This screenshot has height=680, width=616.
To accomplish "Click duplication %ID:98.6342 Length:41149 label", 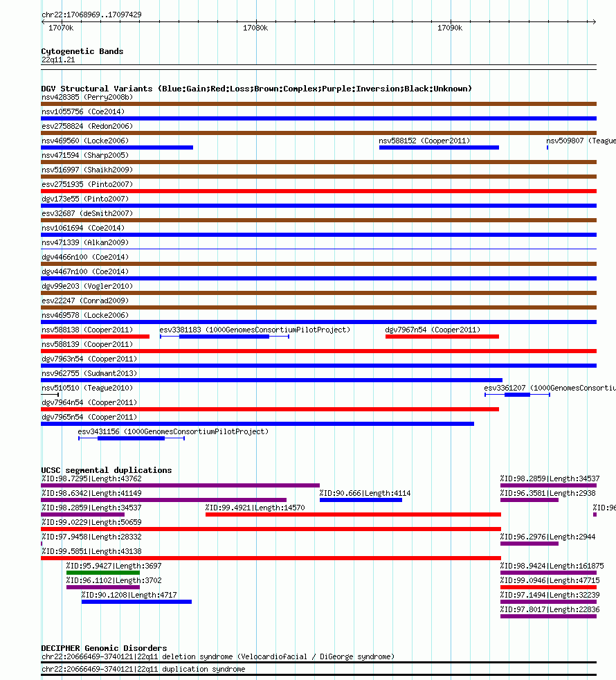I will pyautogui.click(x=91, y=493).
